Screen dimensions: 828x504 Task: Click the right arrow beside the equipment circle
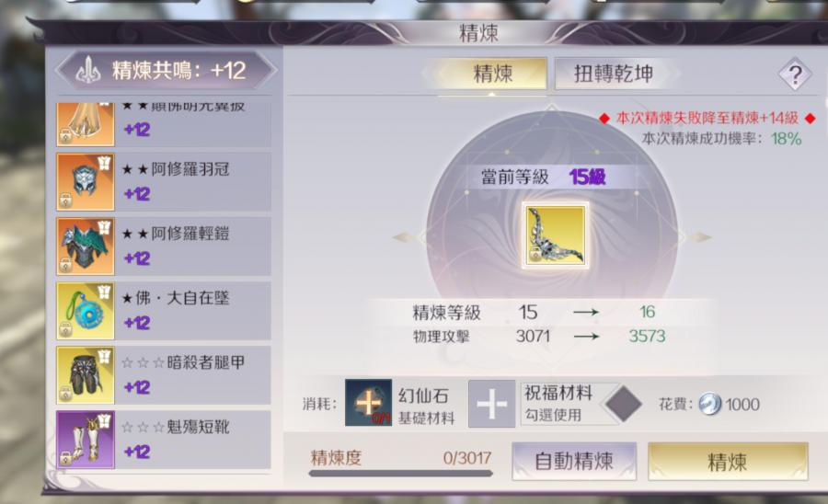tap(701, 237)
